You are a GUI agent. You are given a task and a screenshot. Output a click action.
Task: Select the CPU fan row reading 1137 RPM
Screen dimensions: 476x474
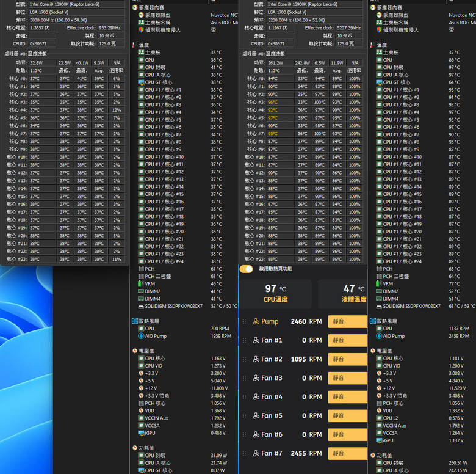[425, 329]
